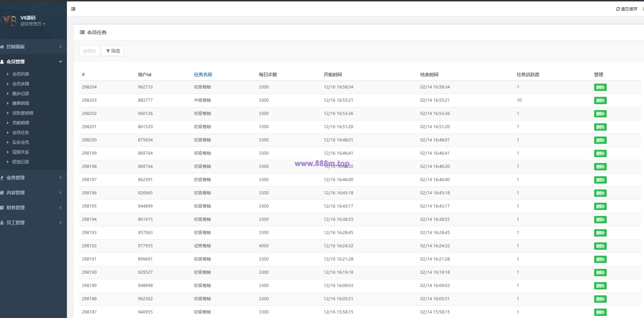Delete task row 298192 试炼卷轴
The width and height of the screenshot is (644, 318).
point(600,246)
